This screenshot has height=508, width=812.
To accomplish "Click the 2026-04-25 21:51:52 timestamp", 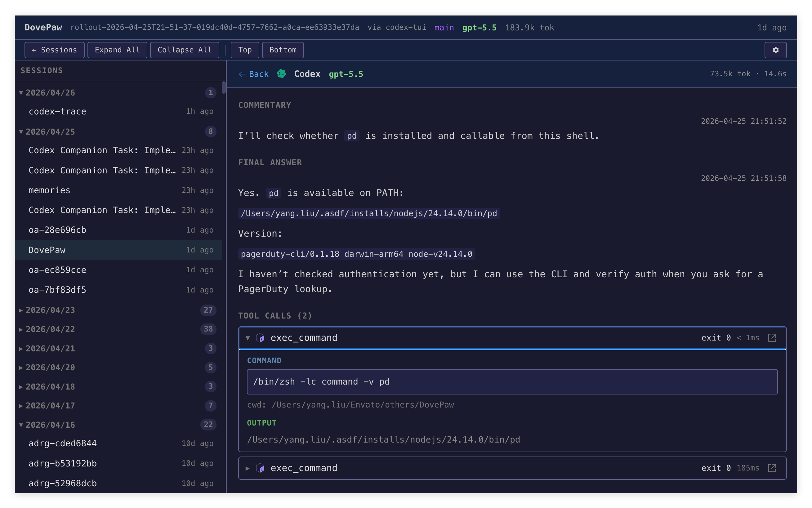I will point(743,121).
